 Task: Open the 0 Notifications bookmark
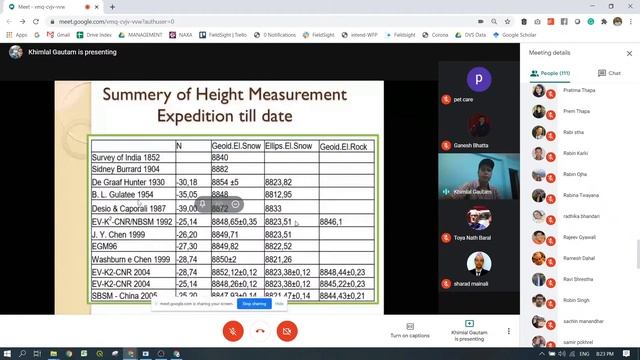pos(275,35)
